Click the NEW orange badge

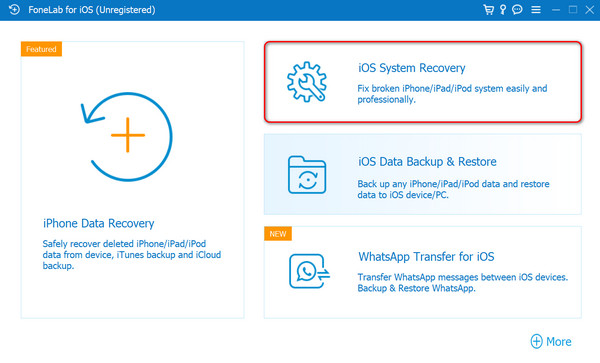pyautogui.click(x=278, y=234)
